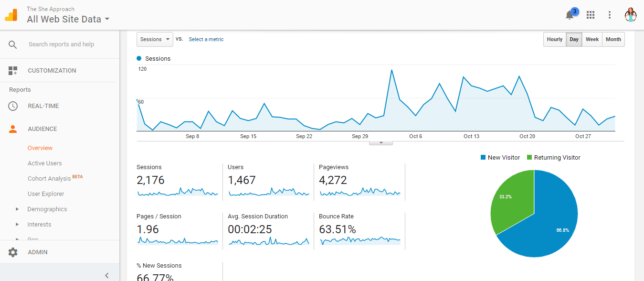
Task: Open the Google Analytics home logo
Action: (x=11, y=14)
